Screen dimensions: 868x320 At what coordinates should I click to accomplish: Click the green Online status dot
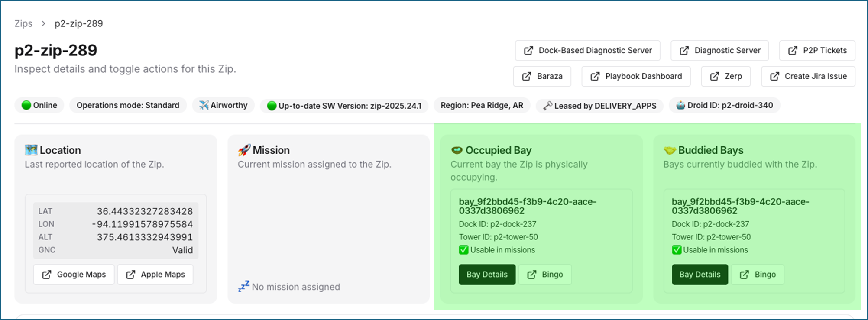[26, 105]
